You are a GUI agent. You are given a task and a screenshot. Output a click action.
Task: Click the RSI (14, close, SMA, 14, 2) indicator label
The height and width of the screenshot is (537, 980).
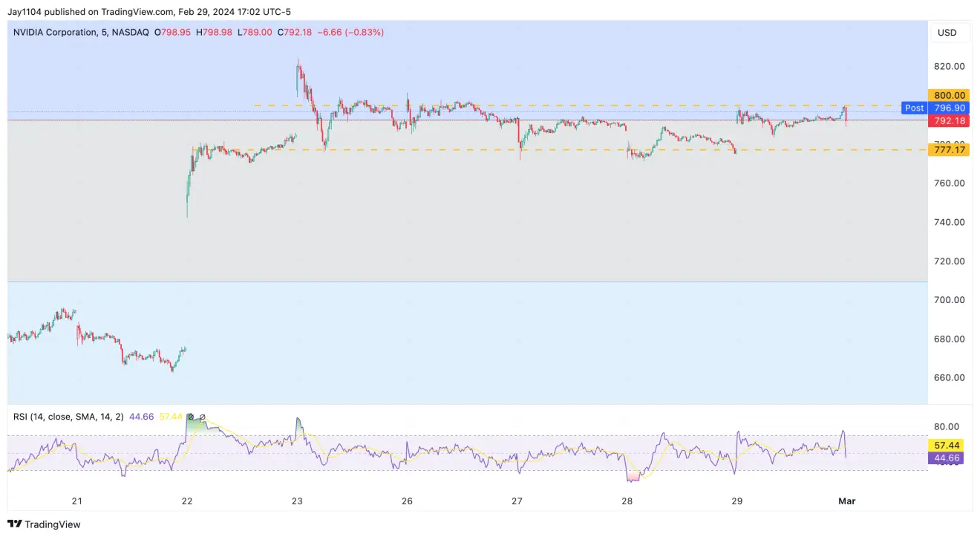pyautogui.click(x=68, y=417)
